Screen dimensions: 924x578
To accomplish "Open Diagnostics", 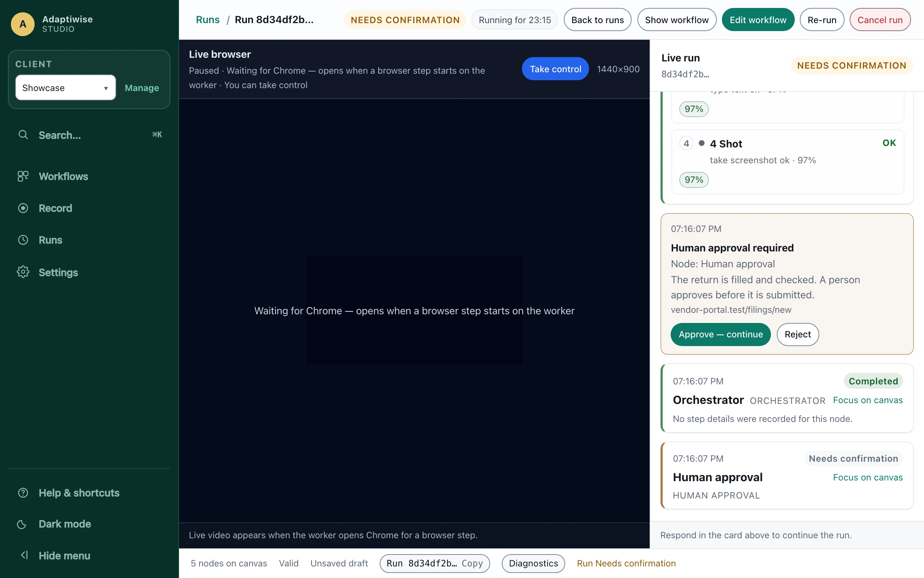I will 533,564.
